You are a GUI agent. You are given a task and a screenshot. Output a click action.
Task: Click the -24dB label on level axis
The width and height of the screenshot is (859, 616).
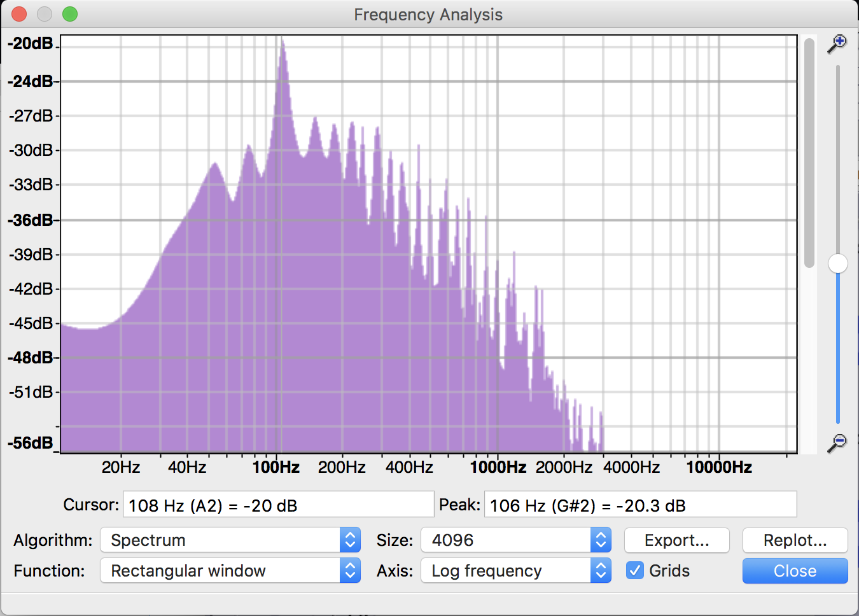point(30,81)
